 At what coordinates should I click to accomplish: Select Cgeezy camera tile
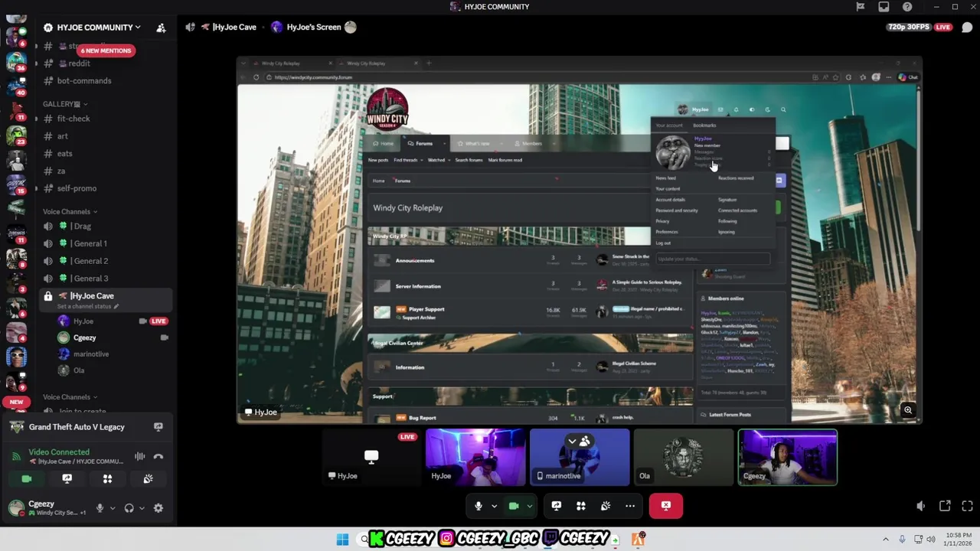click(788, 458)
